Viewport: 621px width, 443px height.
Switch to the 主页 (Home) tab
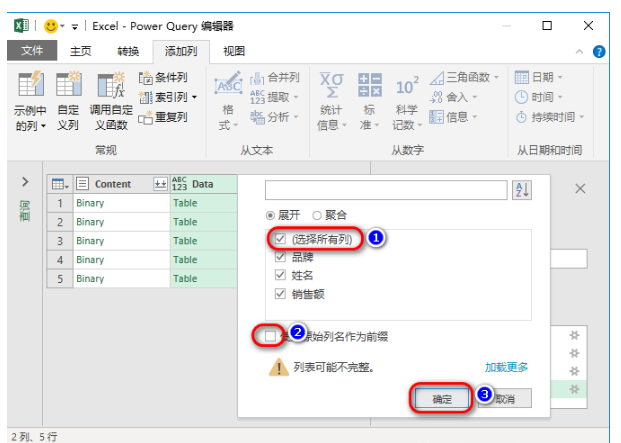coord(81,51)
